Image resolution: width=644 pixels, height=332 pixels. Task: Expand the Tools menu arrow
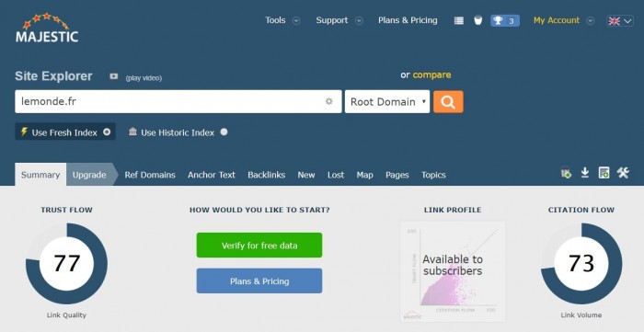pos(296,21)
